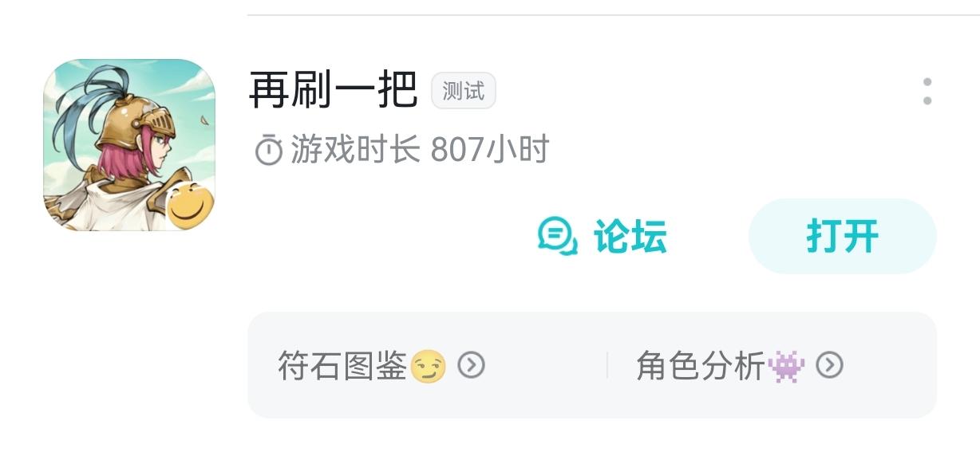The image size is (980, 456).
Task: Tap the 再刷一把 game icon thumbnail
Action: [x=129, y=145]
